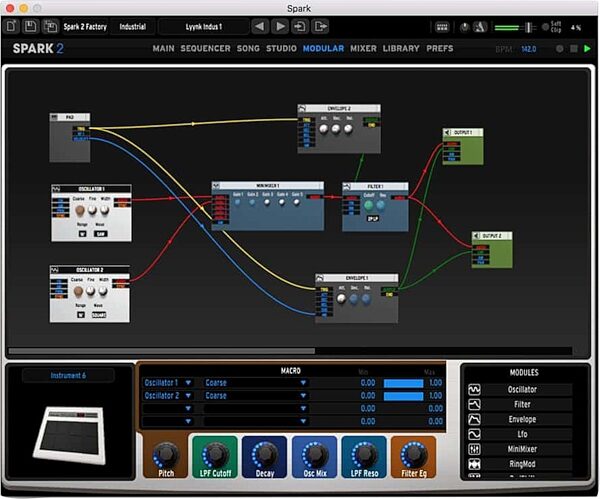The width and height of the screenshot is (600, 499).
Task: Open the Coarse parameter dropdown in Oscillator 2 macro row
Action: click(255, 396)
